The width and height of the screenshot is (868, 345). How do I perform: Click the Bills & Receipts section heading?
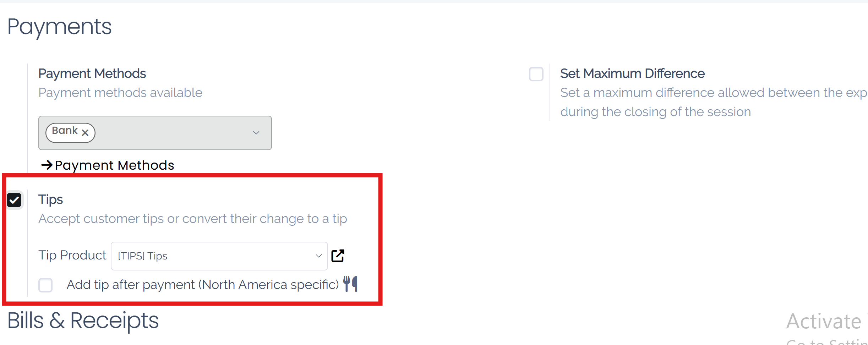tap(83, 320)
